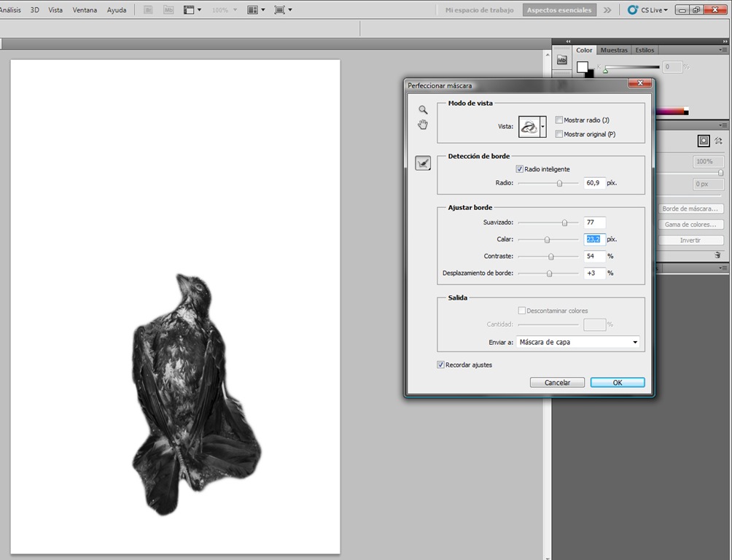Image resolution: width=732 pixels, height=560 pixels.
Task: Uncheck the Radio inteligente checkbox
Action: [x=520, y=169]
